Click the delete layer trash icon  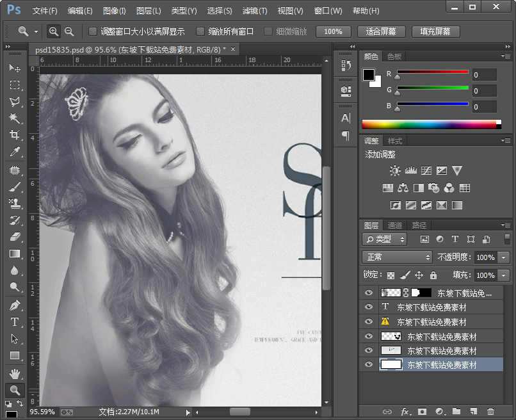click(491, 412)
